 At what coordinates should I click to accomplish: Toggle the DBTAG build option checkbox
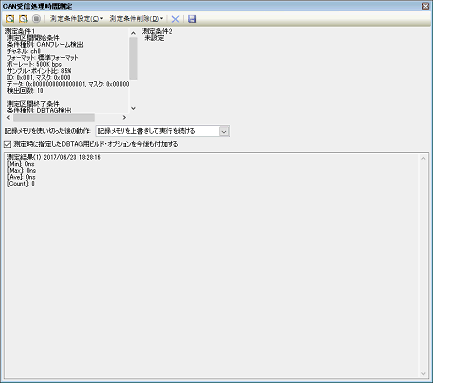pos(7,144)
